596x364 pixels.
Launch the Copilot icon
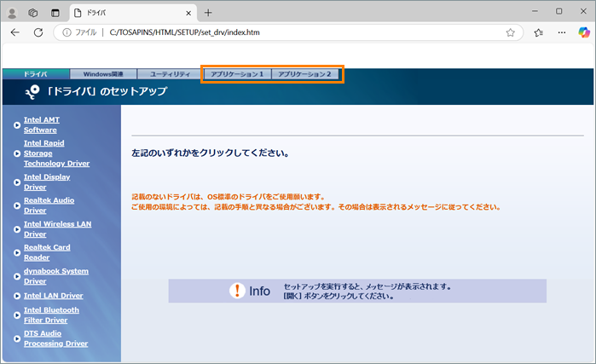click(x=584, y=32)
